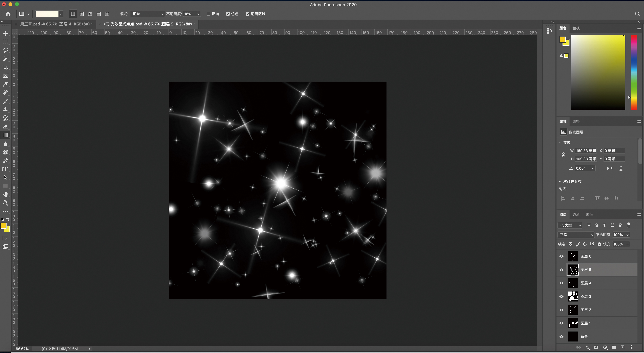Click the hue slider in Color panel
644x353 pixels.
tap(634, 72)
